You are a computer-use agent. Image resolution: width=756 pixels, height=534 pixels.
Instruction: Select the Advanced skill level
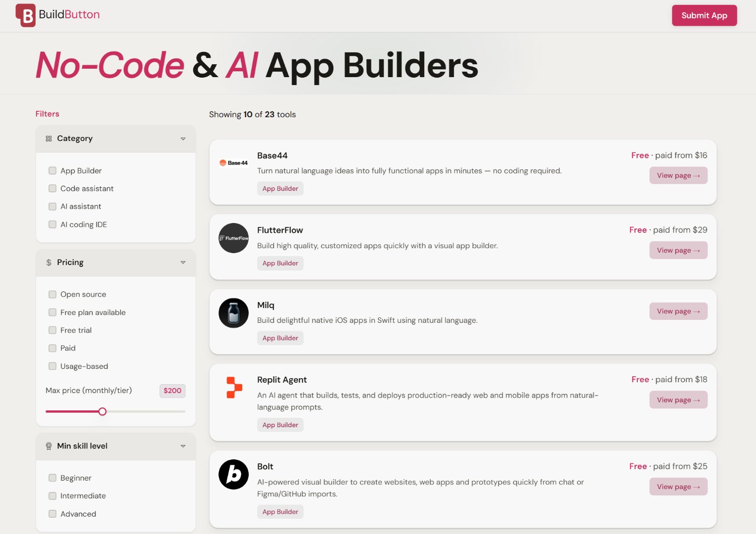tap(52, 514)
